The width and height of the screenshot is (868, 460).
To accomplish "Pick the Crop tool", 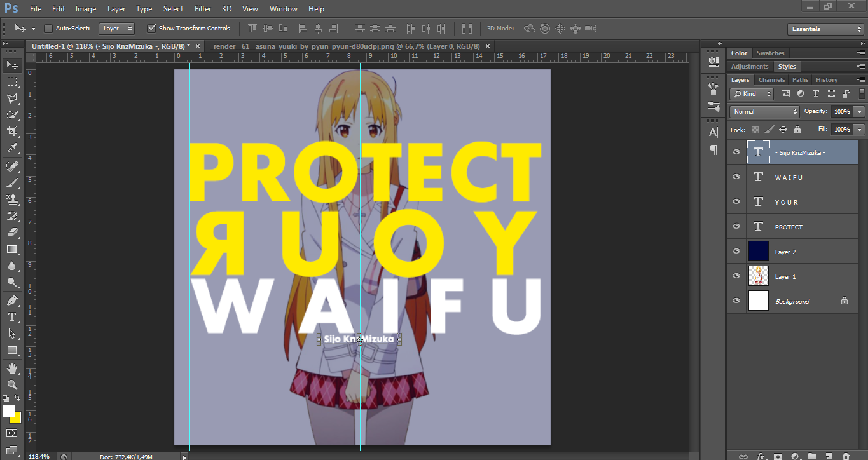I will pyautogui.click(x=13, y=132).
